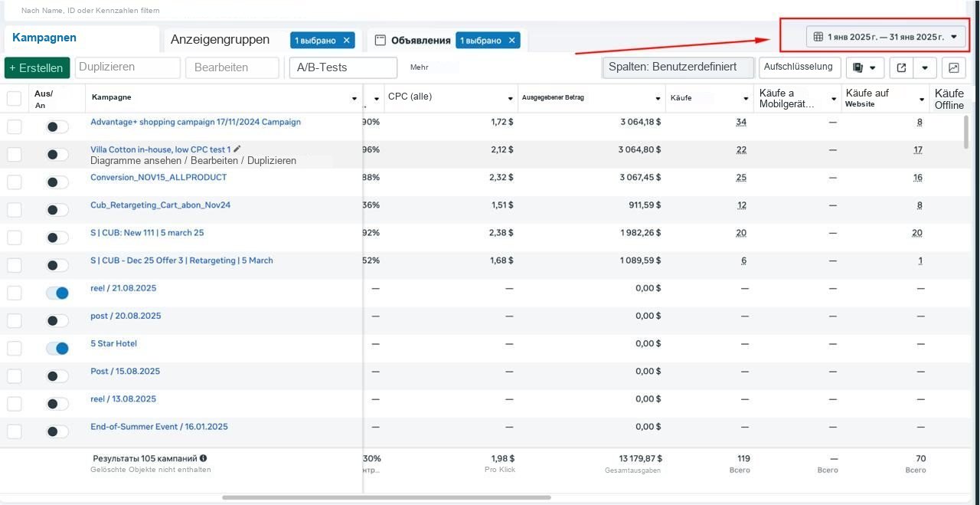This screenshot has height=505, width=980.
Task: Open Käufe auf Website column dropdown arrow
Action: [922, 99]
